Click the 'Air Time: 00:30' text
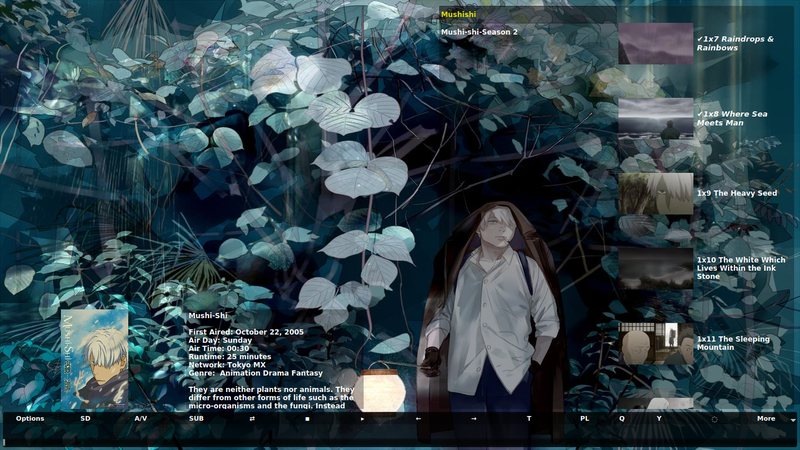The image size is (800, 450). point(219,348)
